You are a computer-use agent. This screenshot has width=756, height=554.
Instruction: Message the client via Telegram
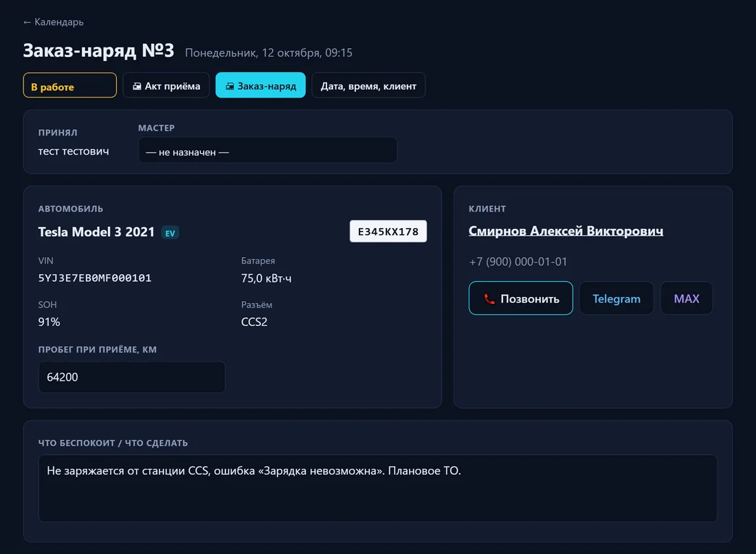(x=616, y=298)
